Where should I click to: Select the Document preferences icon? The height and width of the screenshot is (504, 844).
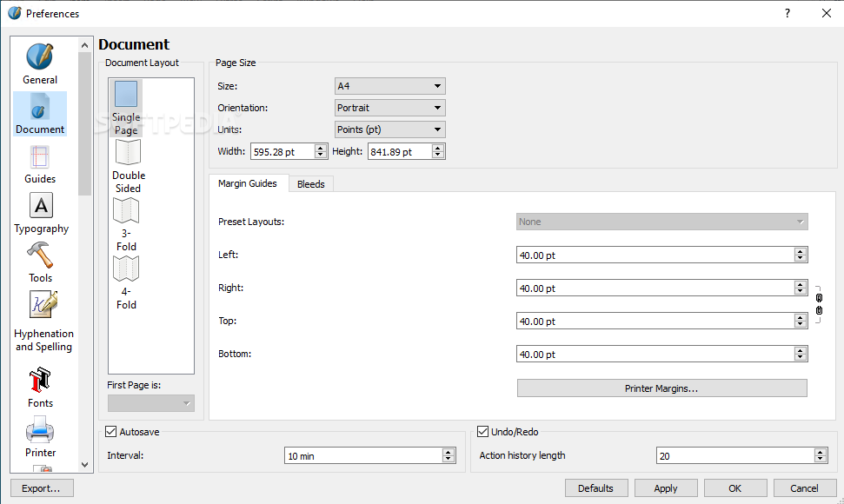click(40, 114)
